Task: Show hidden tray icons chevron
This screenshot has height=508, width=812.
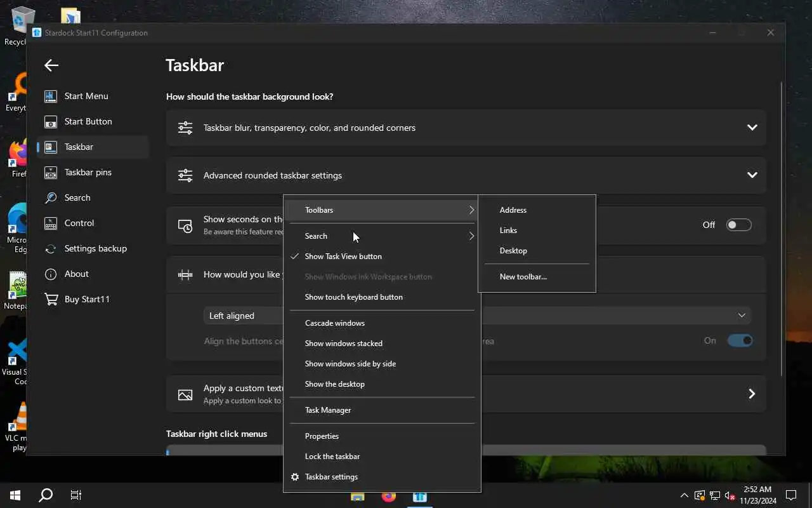Action: point(684,495)
